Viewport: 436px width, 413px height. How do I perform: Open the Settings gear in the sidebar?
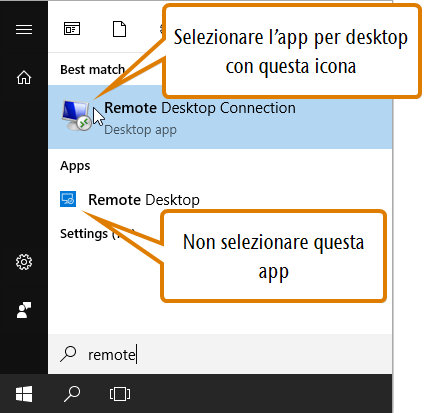24,262
